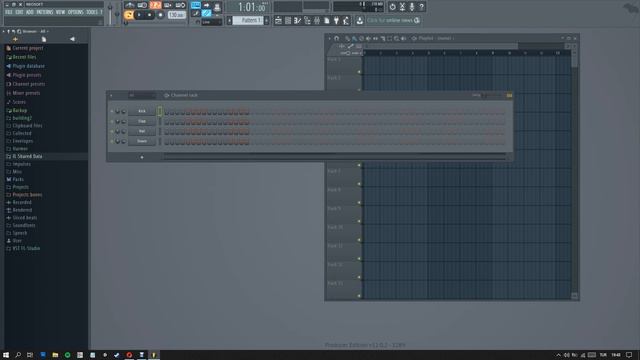
Task: Click the plugin picker plug icon
Action: [336, 20]
